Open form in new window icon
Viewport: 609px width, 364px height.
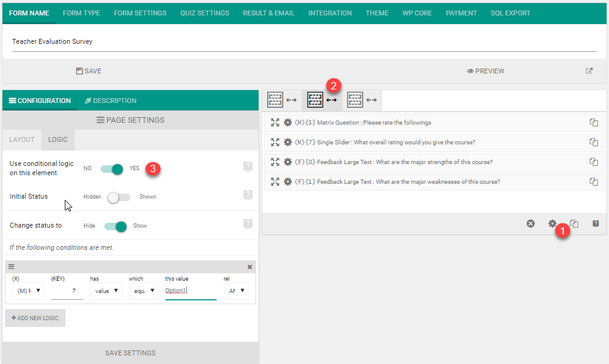coord(589,71)
